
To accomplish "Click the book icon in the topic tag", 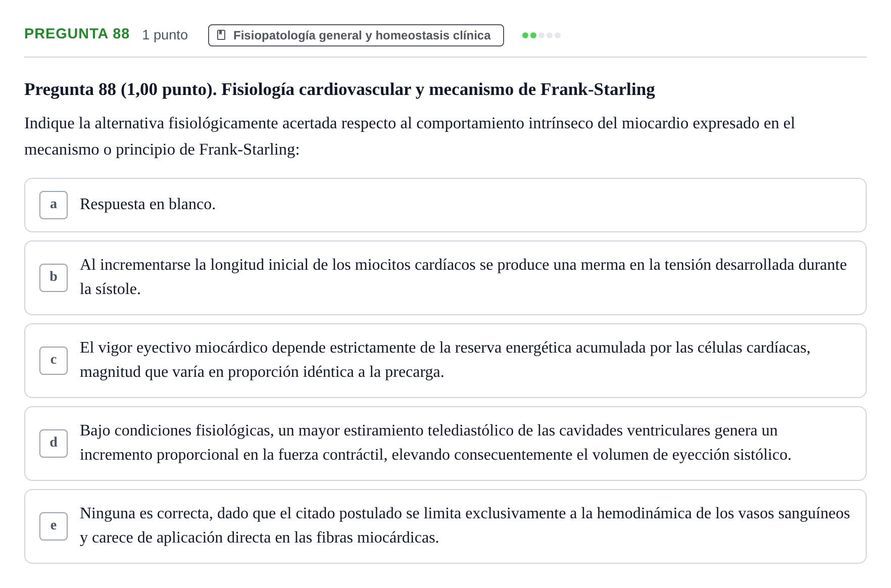I will [221, 35].
